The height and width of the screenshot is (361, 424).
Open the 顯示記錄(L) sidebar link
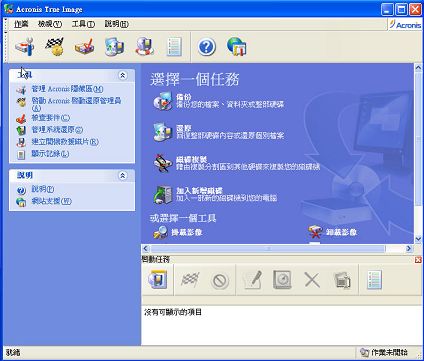click(x=50, y=154)
